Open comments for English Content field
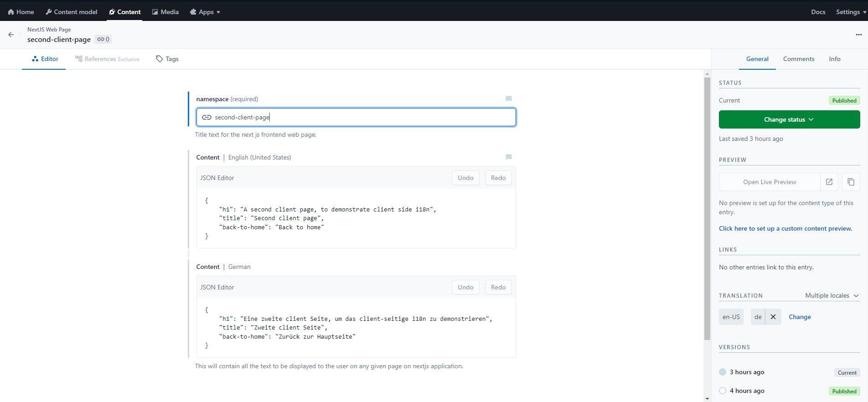This screenshot has width=868, height=402. (509, 157)
